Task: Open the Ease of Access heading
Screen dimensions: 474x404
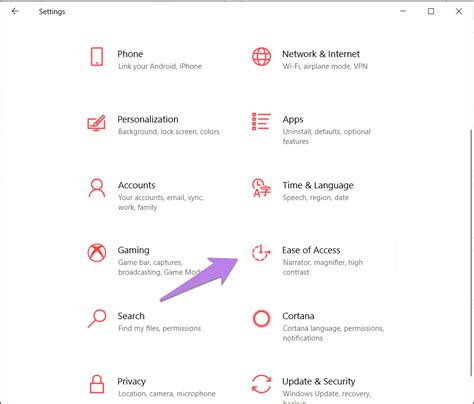Action: [311, 250]
